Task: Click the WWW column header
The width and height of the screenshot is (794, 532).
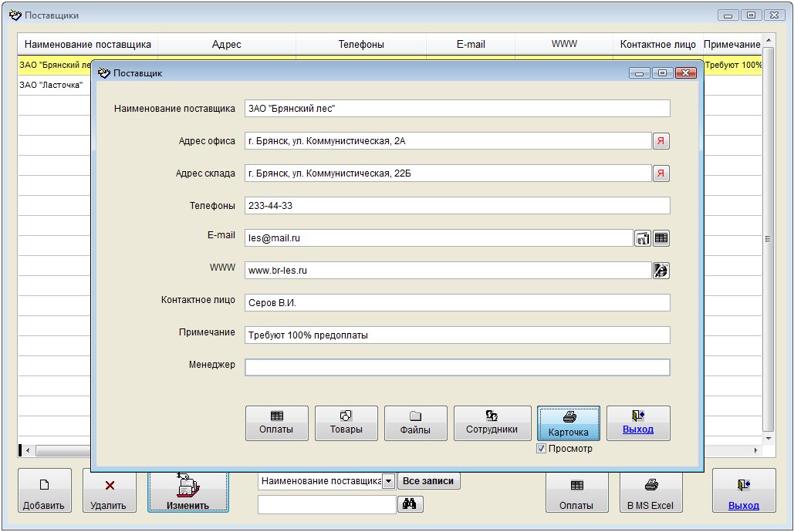Action: coord(564,45)
